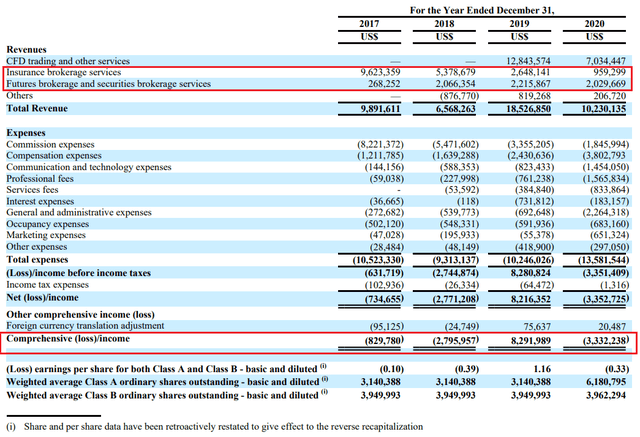Select Total expenses 2019 value (10,246,026)
The height and width of the screenshot is (437, 640).
(528, 260)
